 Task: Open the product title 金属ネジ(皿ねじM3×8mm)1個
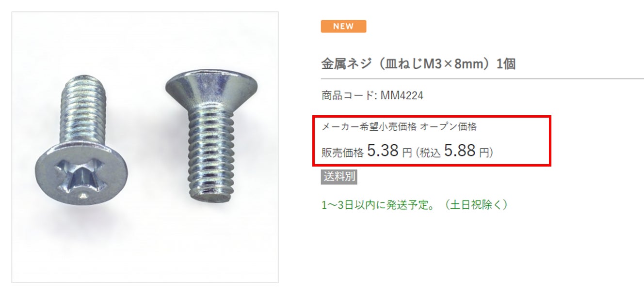coord(418,63)
